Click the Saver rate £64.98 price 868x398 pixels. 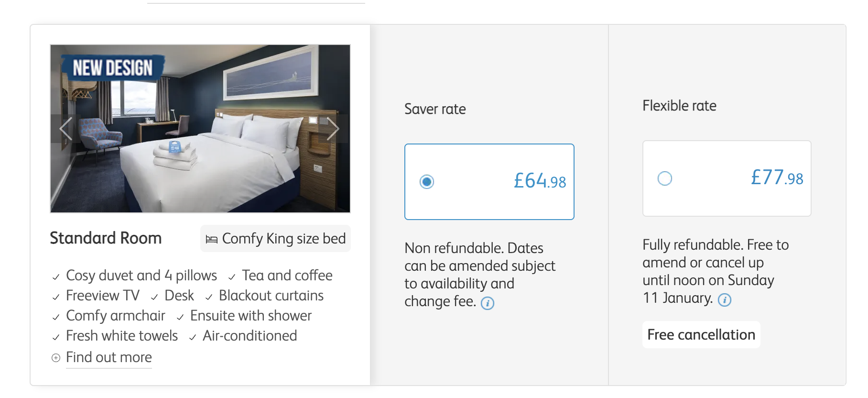pyautogui.click(x=540, y=181)
